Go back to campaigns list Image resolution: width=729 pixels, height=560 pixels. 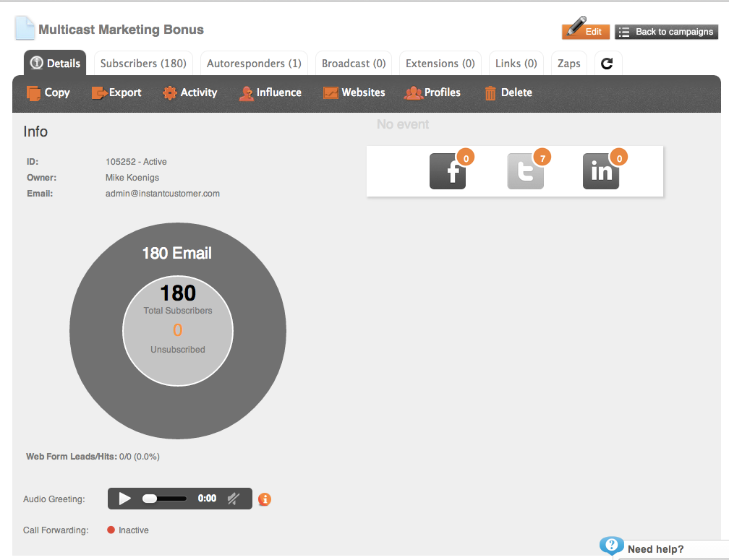666,32
